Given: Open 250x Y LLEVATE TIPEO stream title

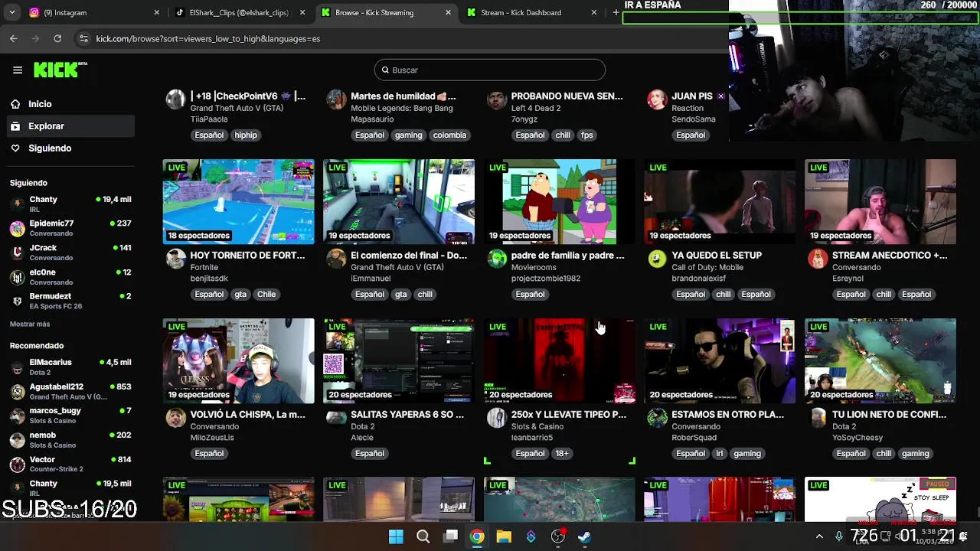Looking at the screenshot, I should click(x=569, y=415).
